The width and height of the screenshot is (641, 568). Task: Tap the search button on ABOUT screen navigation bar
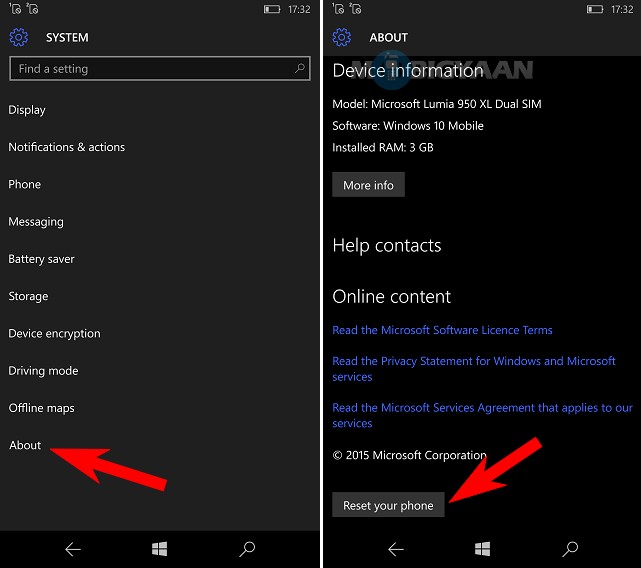tap(570, 549)
